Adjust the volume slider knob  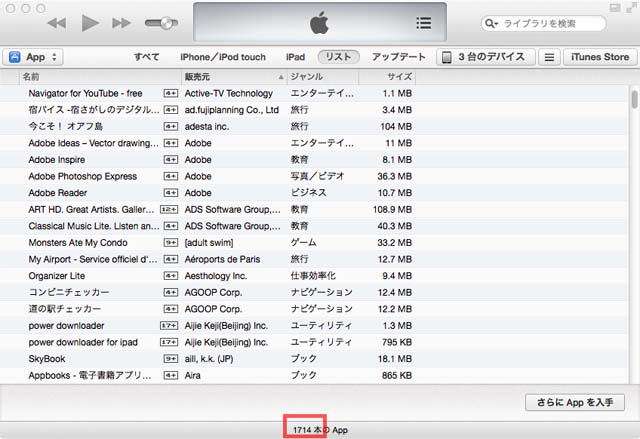(x=167, y=23)
